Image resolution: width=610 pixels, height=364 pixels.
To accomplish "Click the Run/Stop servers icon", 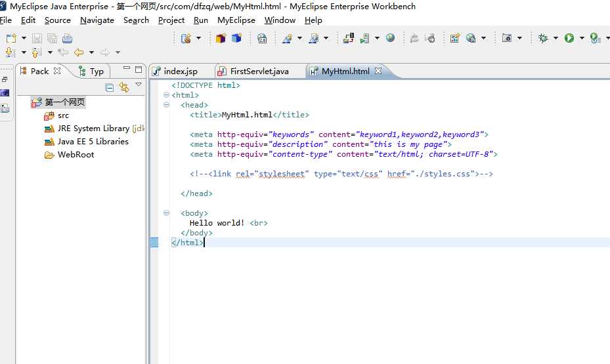I will pos(364,38).
